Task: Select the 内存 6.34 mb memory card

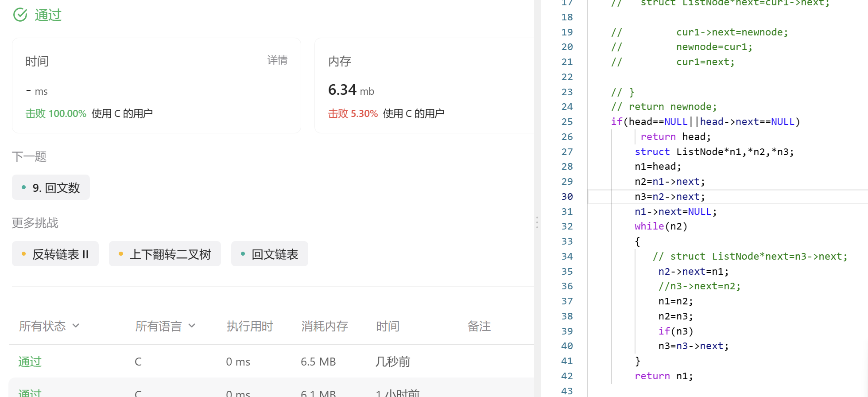Action: [x=424, y=86]
